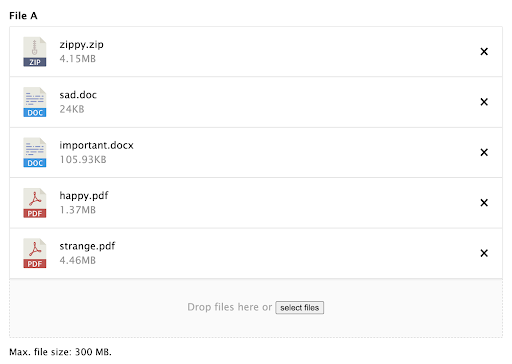
Task: Click the Max. file size note
Action: 60,352
